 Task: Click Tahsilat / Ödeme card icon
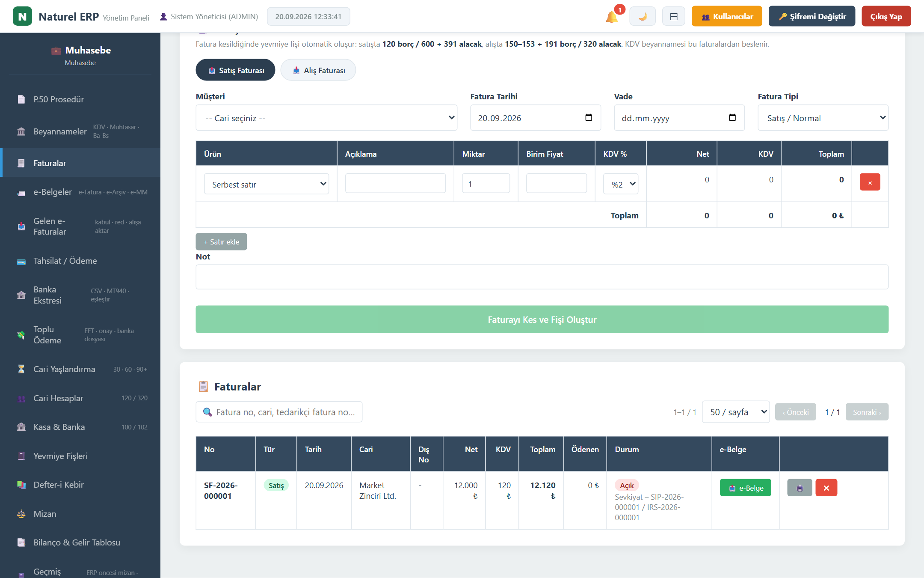pyautogui.click(x=21, y=261)
